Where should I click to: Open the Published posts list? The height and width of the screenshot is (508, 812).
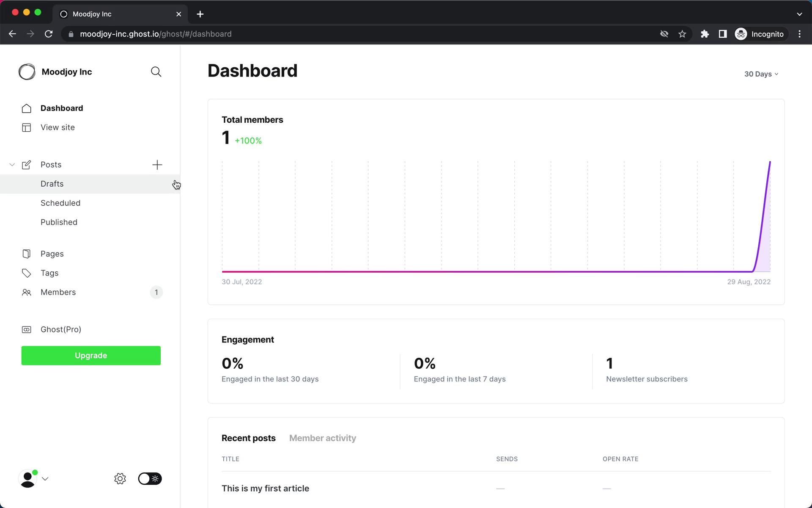point(59,222)
